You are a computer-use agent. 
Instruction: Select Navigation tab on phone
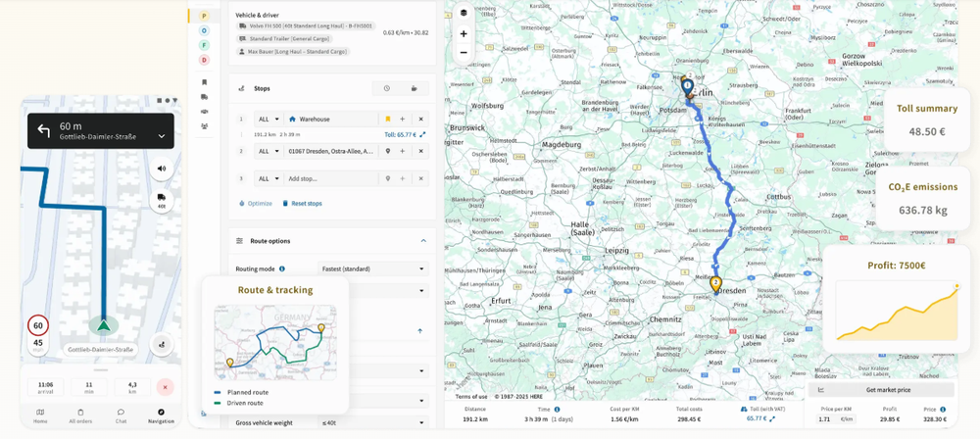pos(161,415)
